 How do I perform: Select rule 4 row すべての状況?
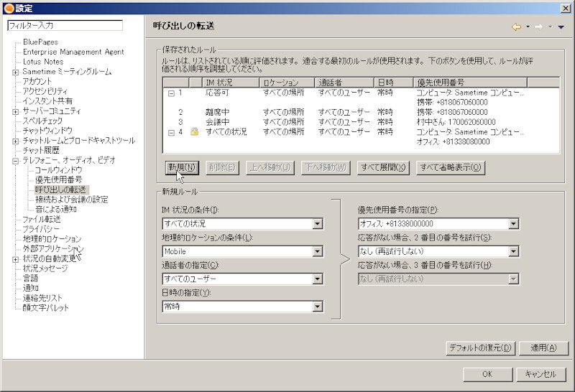[362, 132]
